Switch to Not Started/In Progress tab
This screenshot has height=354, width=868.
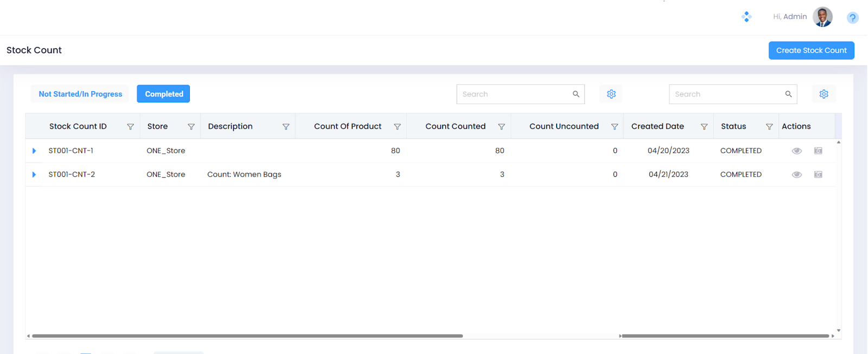click(x=80, y=94)
